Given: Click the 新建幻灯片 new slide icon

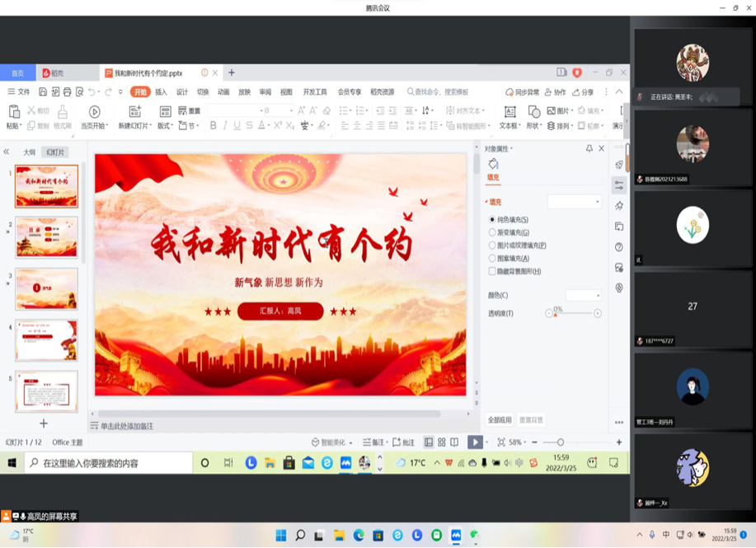Looking at the screenshot, I should [x=135, y=112].
